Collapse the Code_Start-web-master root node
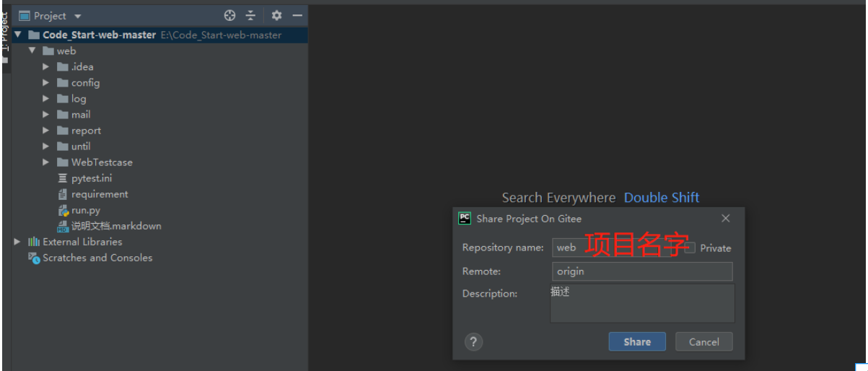This screenshot has height=371, width=868. 17,34
